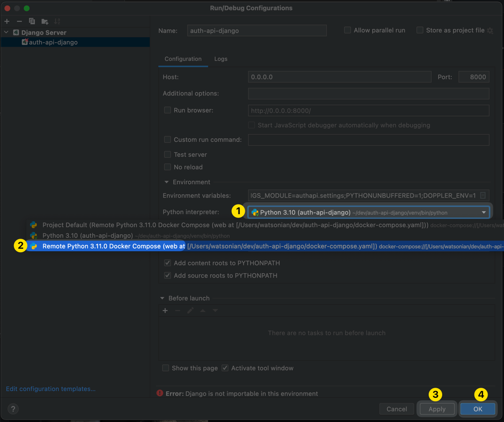Add a new run configuration with plus icon
This screenshot has width=504, height=422.
click(7, 21)
